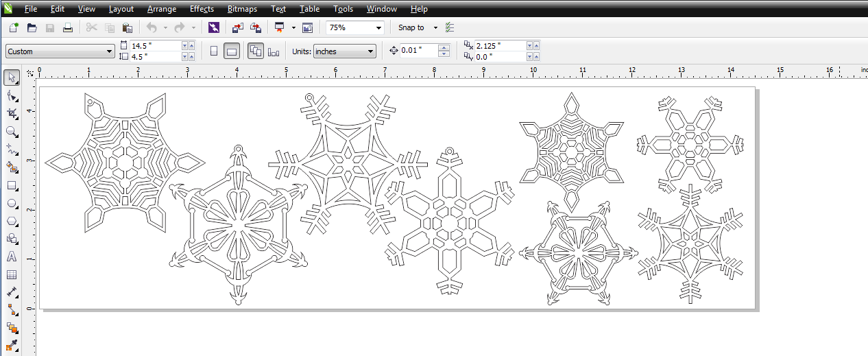The image size is (868, 356).
Task: Open the Edit menu
Action: point(58,9)
